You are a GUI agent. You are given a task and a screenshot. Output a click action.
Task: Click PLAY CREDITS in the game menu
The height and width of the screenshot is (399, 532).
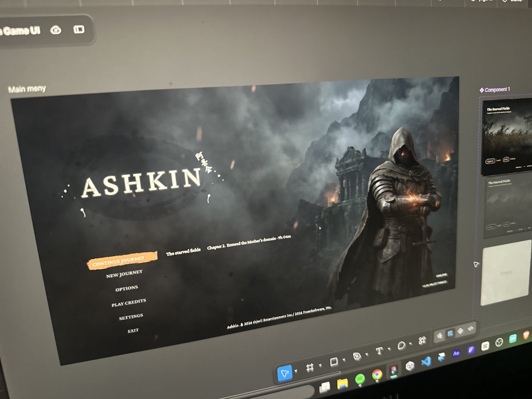click(x=129, y=303)
